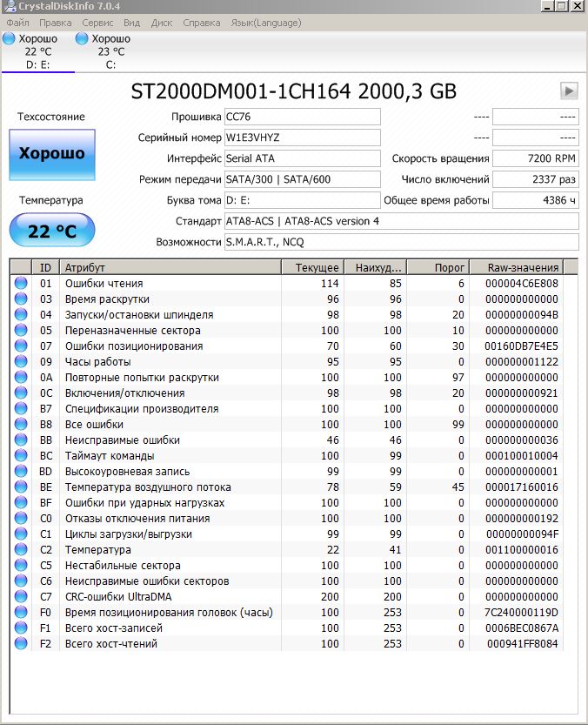The height and width of the screenshot is (725, 588).
Task: Click the CrystalDiskInfo title bar app icon
Action: coord(9,6)
